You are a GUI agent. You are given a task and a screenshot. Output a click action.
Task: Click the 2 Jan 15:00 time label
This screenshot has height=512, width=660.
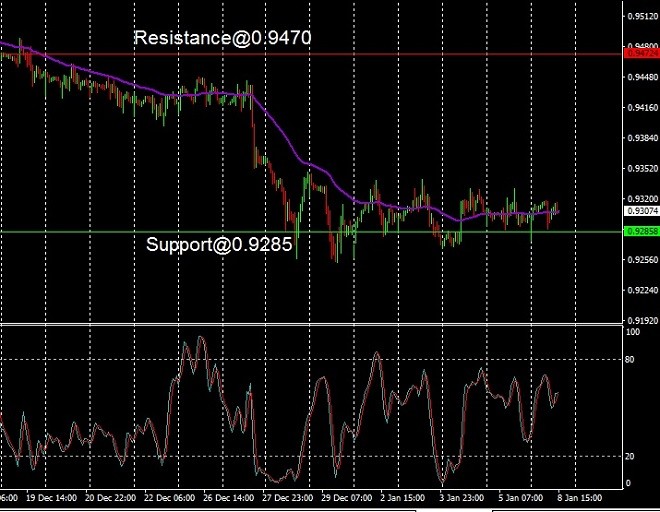tap(403, 498)
